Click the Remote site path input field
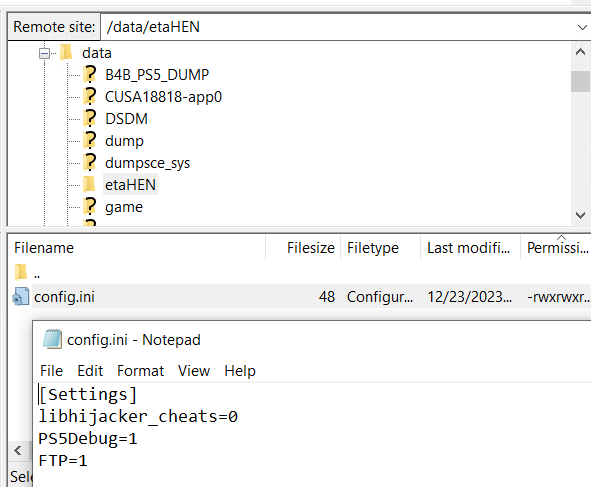Image resolution: width=591 pixels, height=487 pixels. coord(337,27)
